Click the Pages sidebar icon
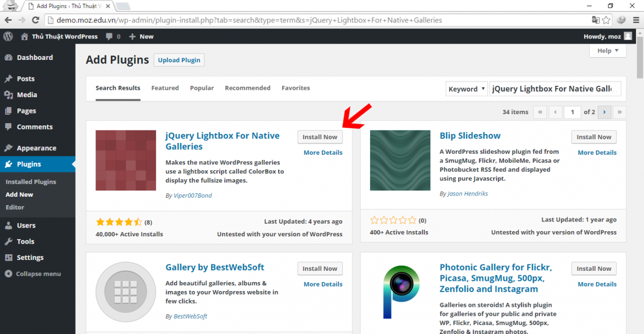The height and width of the screenshot is (334, 644). tap(9, 110)
